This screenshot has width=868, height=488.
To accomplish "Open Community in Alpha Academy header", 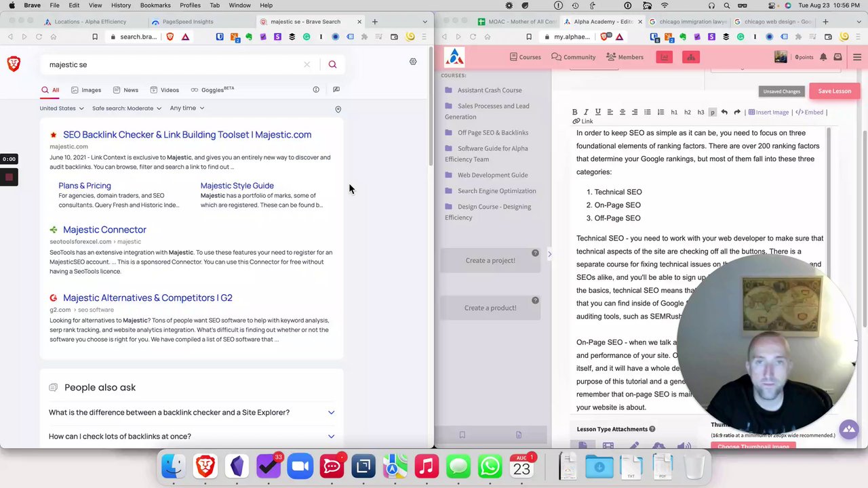I will [x=574, y=57].
